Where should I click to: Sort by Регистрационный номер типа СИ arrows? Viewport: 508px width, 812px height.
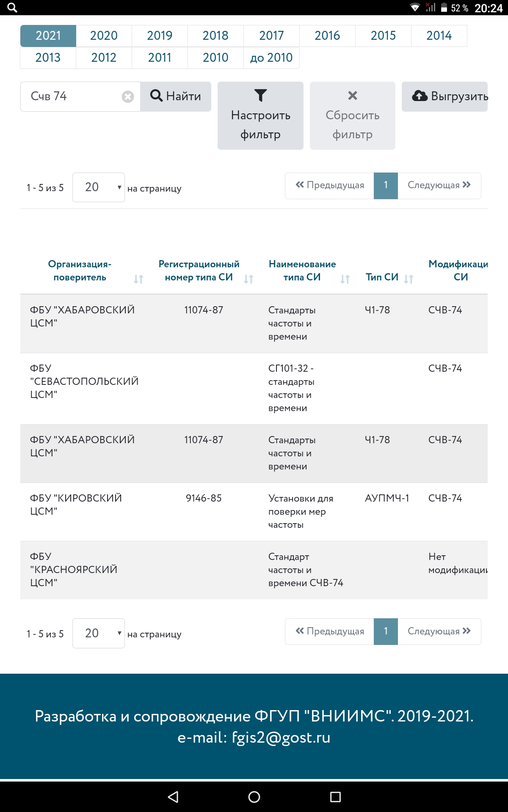tap(248, 279)
